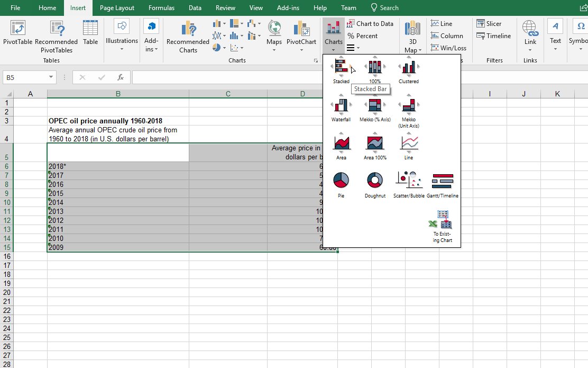Insert a Hierarchy chart from the ribbon
The height and width of the screenshot is (368, 588).
coord(236,24)
